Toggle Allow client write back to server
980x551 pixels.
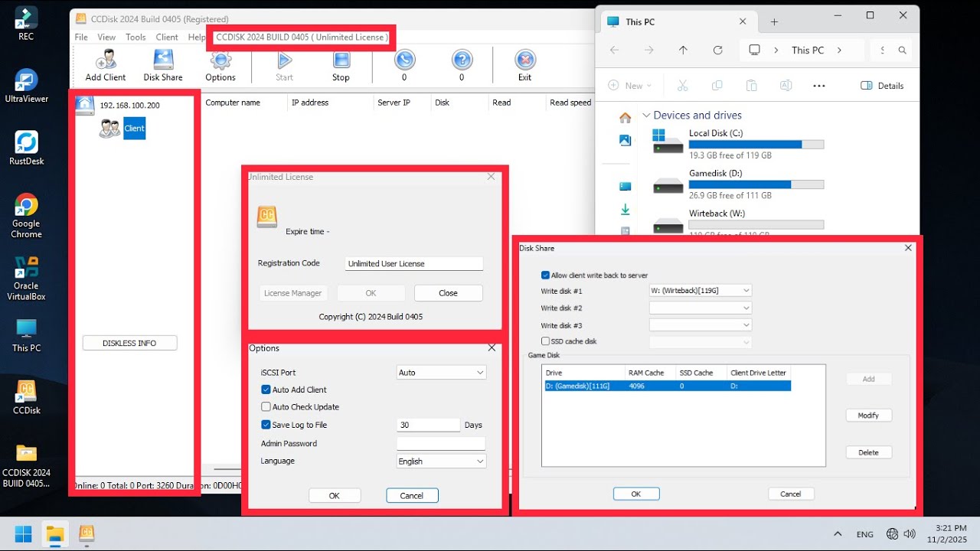(545, 275)
